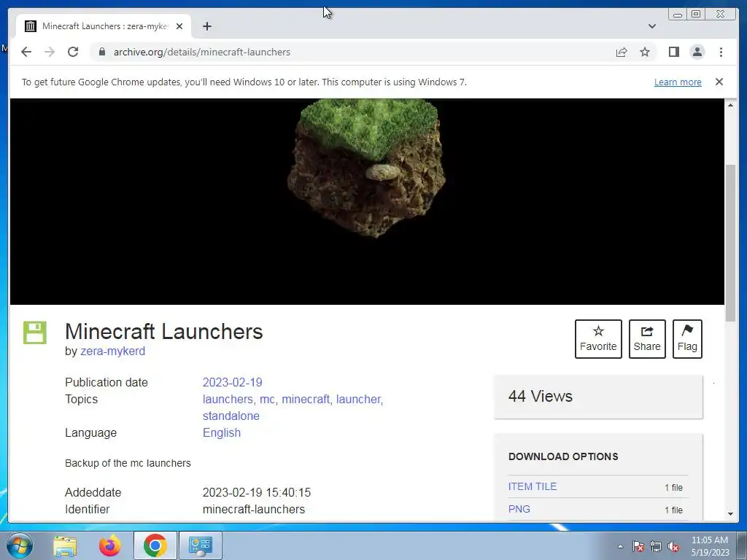The height and width of the screenshot is (560, 747).
Task: Reload the archive.org page
Action: [73, 52]
